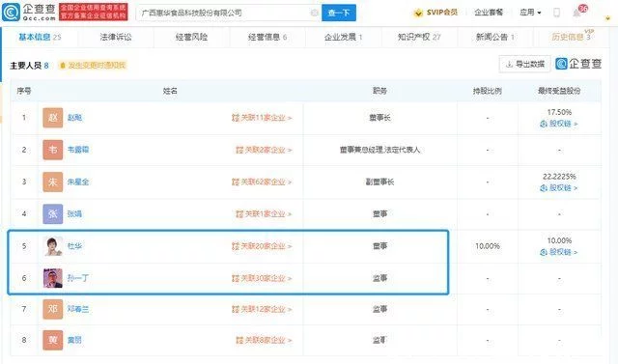The image size is (618, 364).
Task: Click orange 黄 avatar in row 8
Action: [53, 340]
